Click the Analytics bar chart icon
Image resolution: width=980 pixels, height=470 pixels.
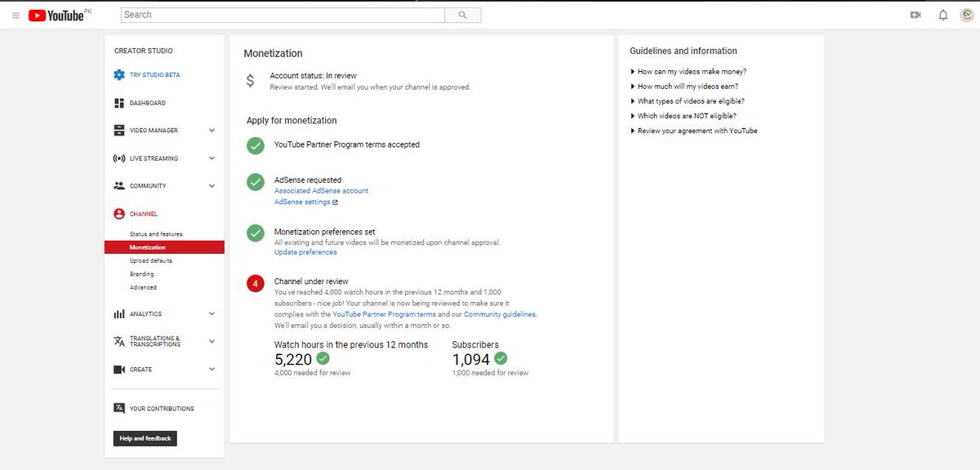click(x=119, y=314)
